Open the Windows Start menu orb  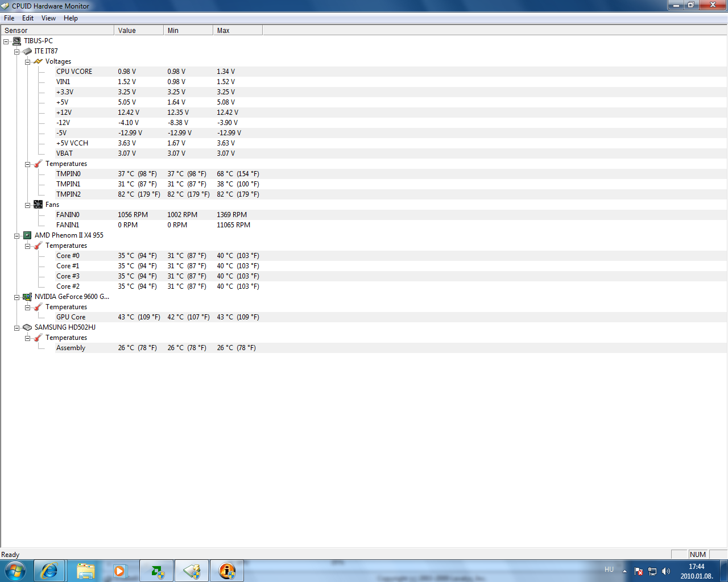(x=15, y=571)
